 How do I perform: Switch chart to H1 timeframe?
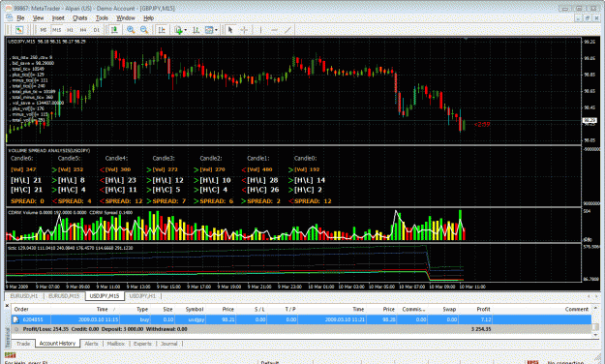tap(71, 30)
